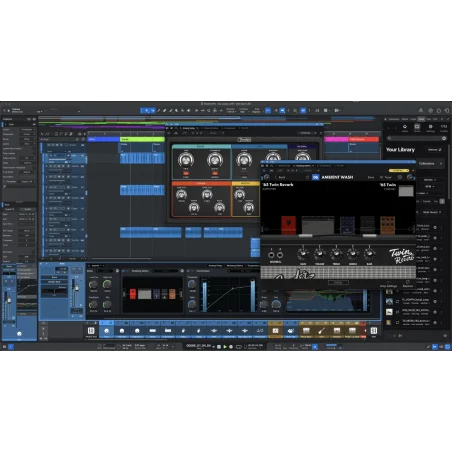Toggle the second orange LED switch in Analog Delay
Screen dimensions: 452x452
[215, 173]
